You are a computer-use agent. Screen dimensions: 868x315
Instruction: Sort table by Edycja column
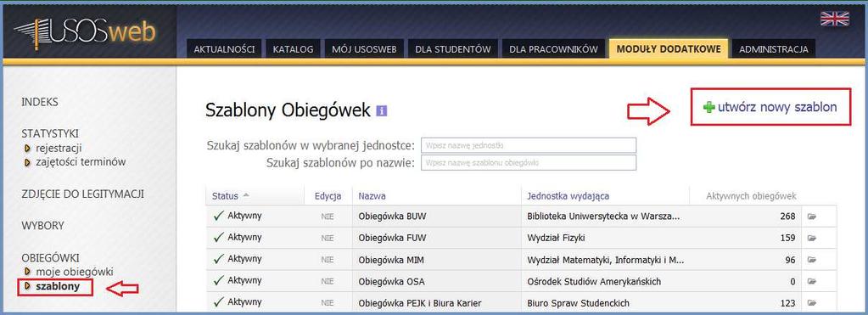click(x=328, y=196)
